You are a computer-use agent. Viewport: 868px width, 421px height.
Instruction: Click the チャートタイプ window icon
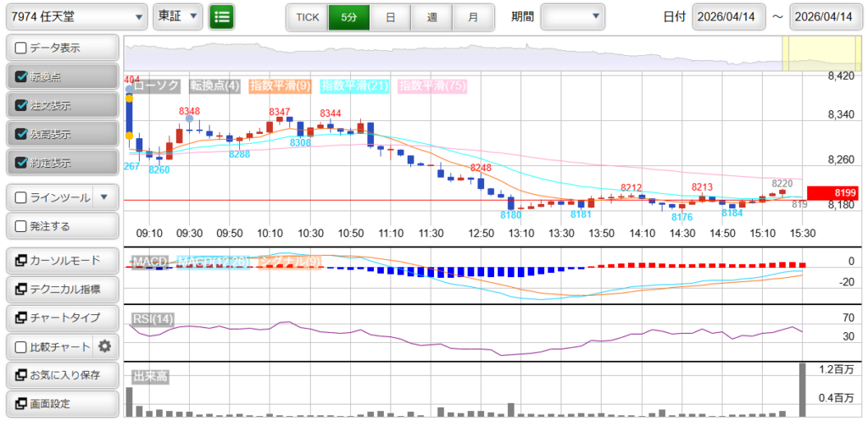click(20, 318)
